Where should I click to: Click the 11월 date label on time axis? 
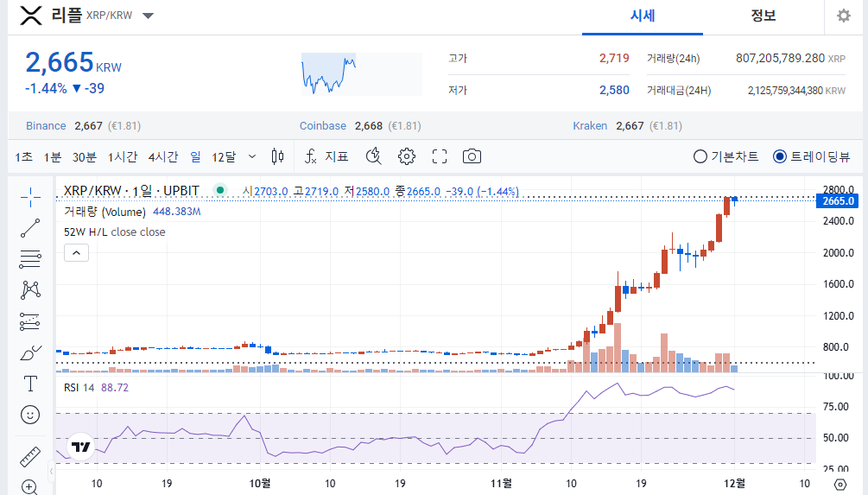(501, 484)
